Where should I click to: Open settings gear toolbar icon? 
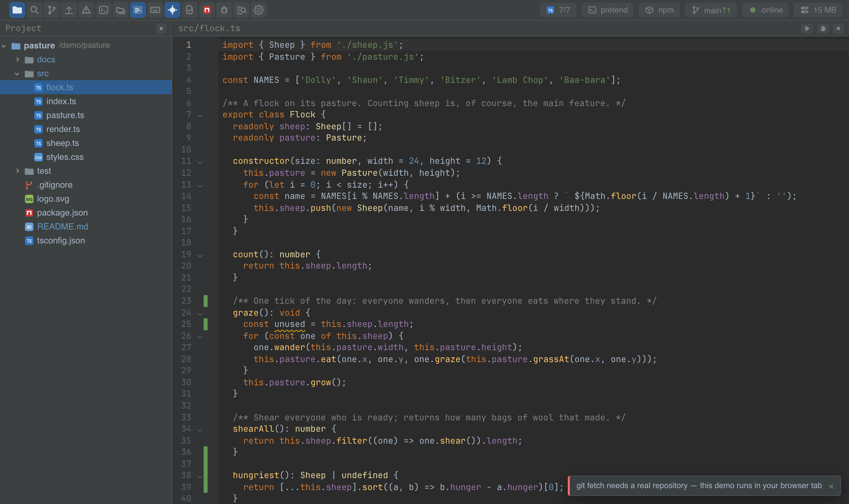[x=259, y=10]
